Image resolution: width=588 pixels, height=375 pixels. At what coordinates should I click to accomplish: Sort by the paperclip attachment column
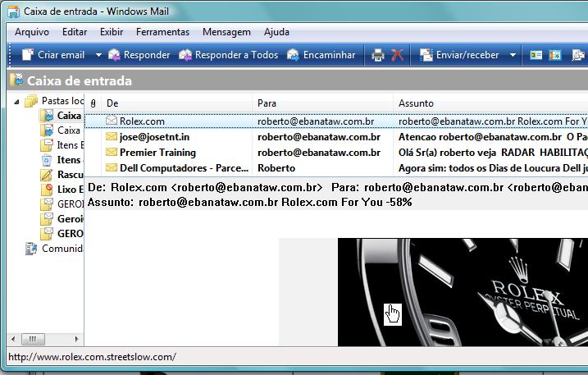pyautogui.click(x=93, y=103)
